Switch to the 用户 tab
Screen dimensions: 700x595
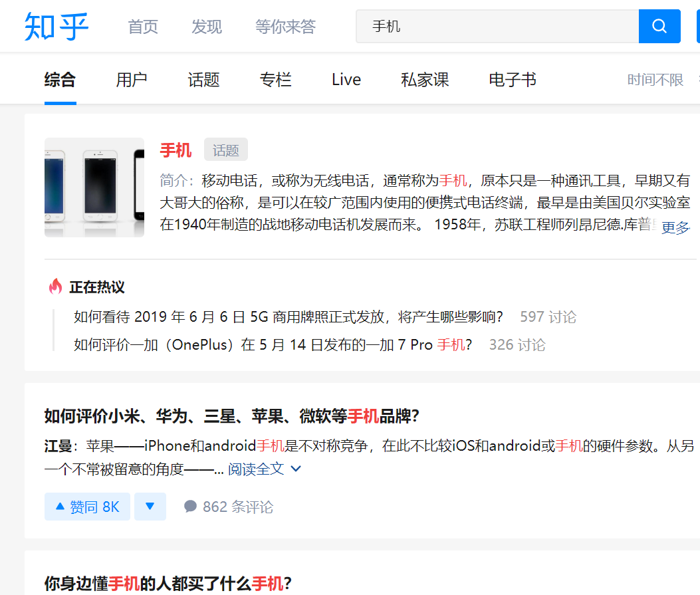coord(132,80)
